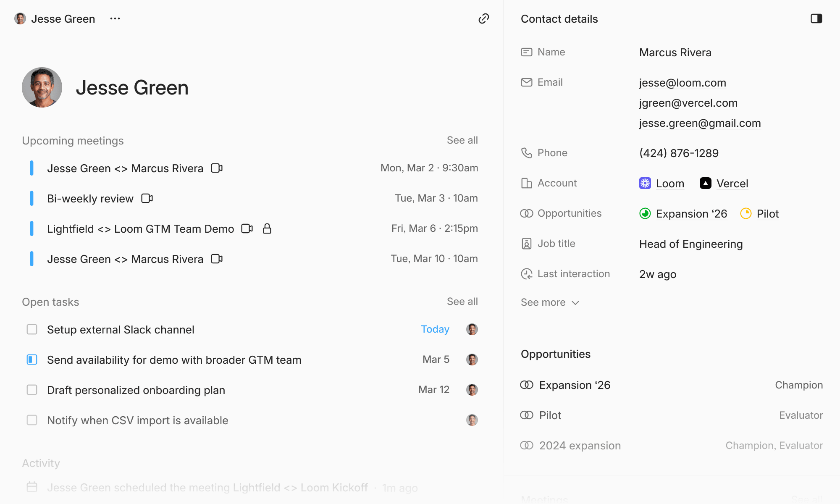Toggle in-progress checkbox for Send availability task
The image size is (840, 504).
(32, 360)
